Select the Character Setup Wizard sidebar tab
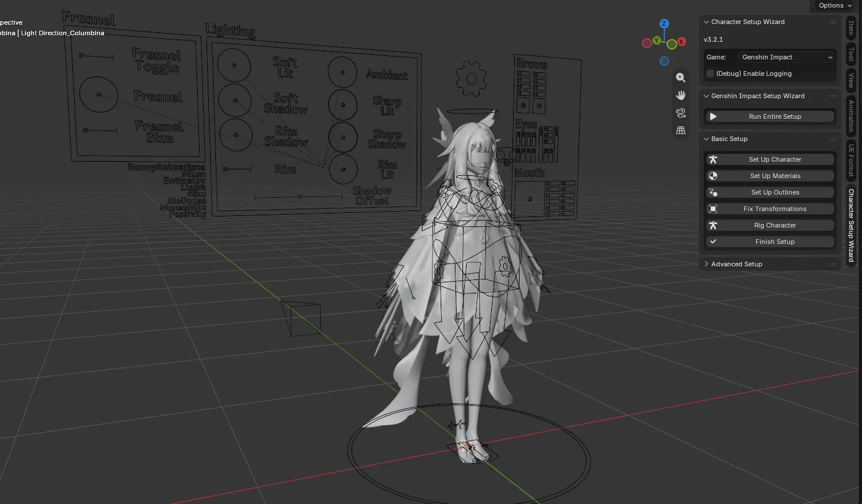The width and height of the screenshot is (862, 504). coord(851,225)
